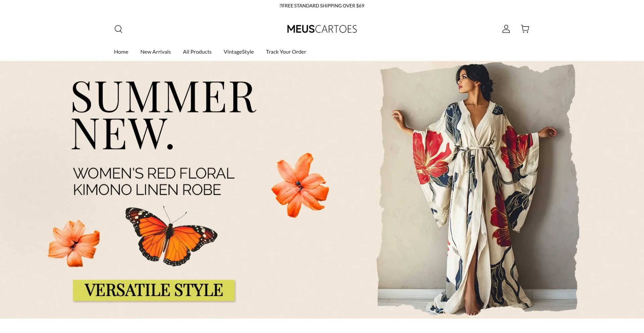The width and height of the screenshot is (644, 333).
Task: Open the user account icon
Action: tap(506, 29)
